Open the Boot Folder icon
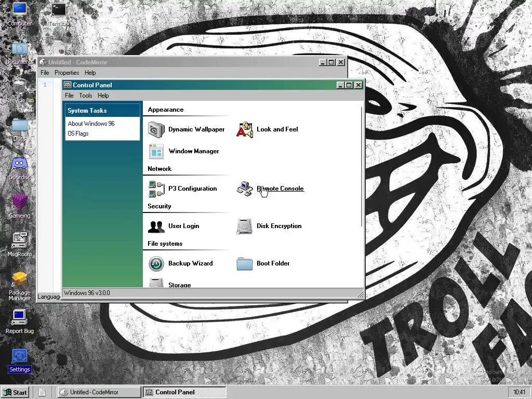 245,263
